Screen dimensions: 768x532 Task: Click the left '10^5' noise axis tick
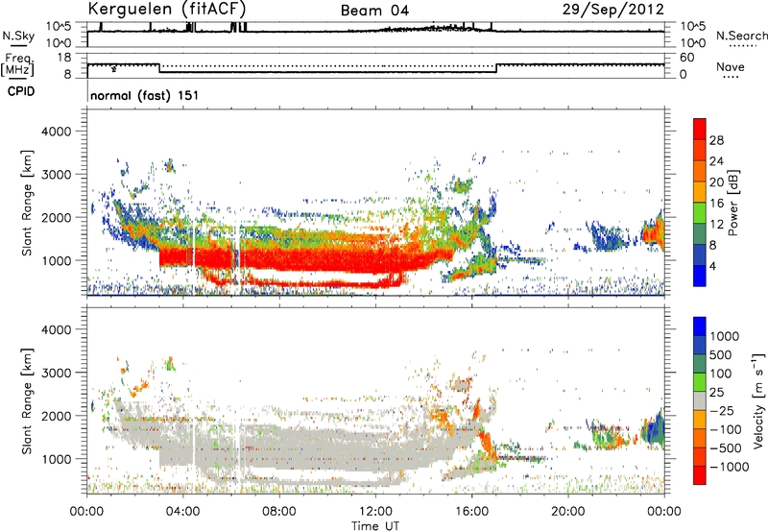(59, 27)
